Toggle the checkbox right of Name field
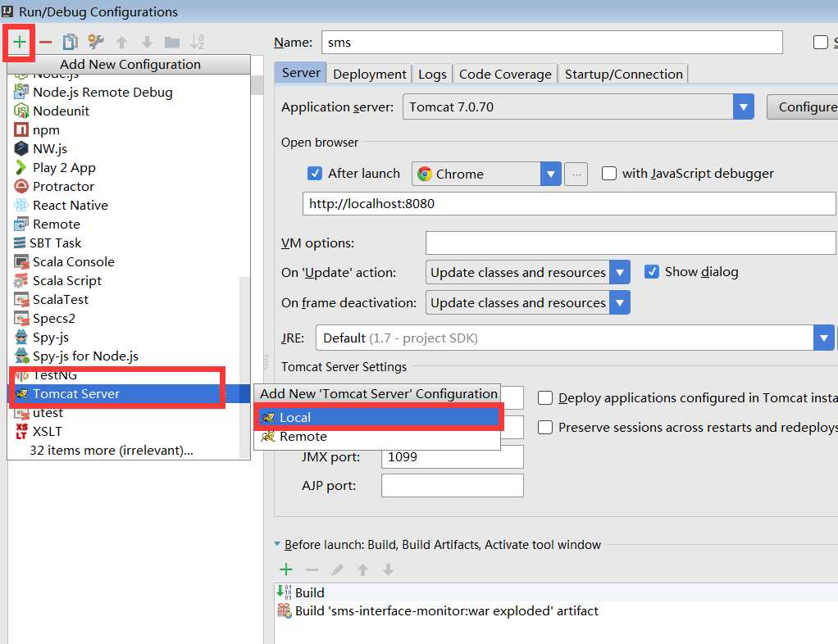The width and height of the screenshot is (838, 644). coord(820,42)
